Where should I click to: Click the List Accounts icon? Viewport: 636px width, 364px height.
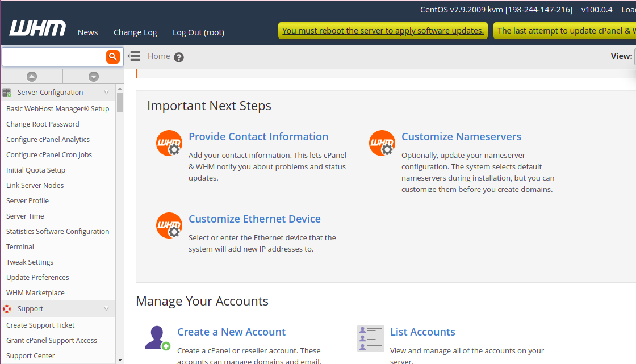pyautogui.click(x=371, y=338)
